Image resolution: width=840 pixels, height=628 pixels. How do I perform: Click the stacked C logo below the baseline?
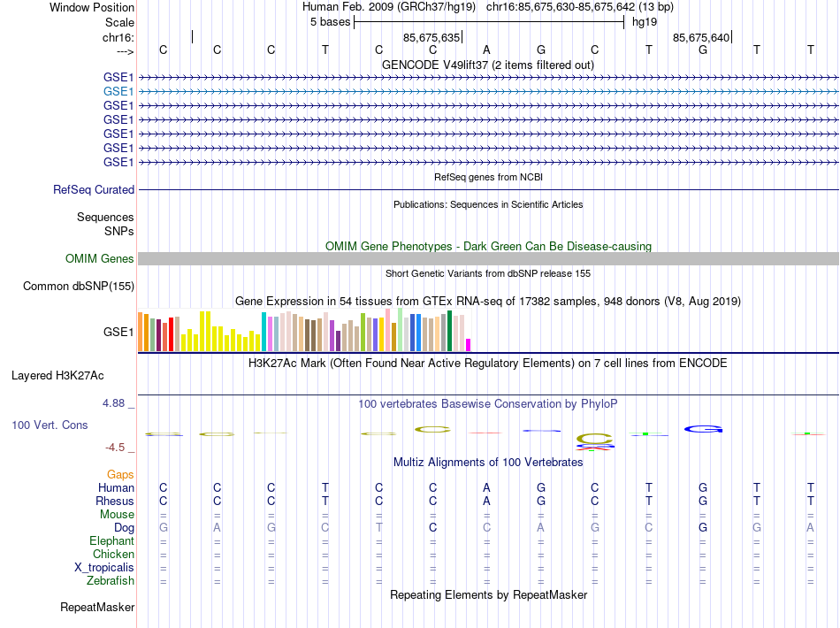[595, 440]
